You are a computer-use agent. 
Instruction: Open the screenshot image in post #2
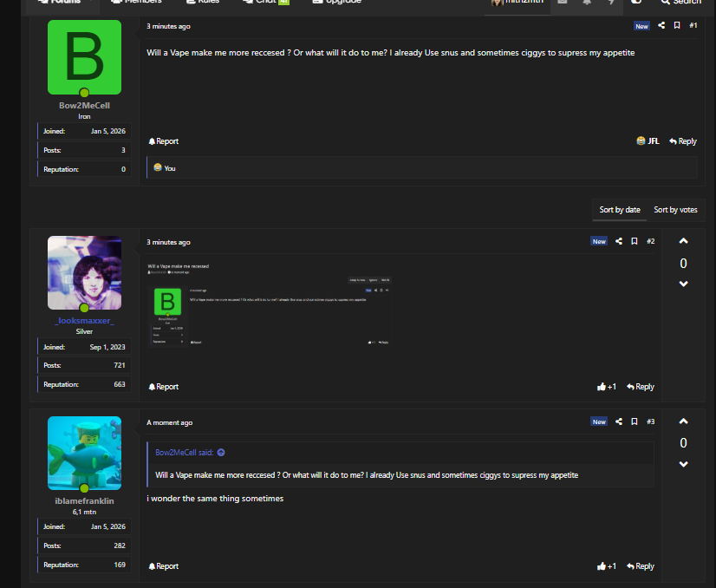[269, 305]
